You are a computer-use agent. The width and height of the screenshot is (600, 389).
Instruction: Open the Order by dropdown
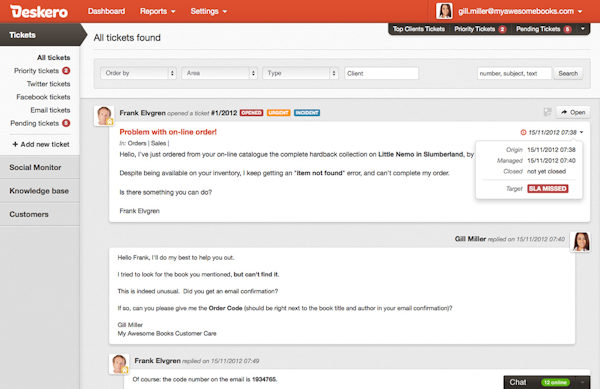click(x=138, y=73)
